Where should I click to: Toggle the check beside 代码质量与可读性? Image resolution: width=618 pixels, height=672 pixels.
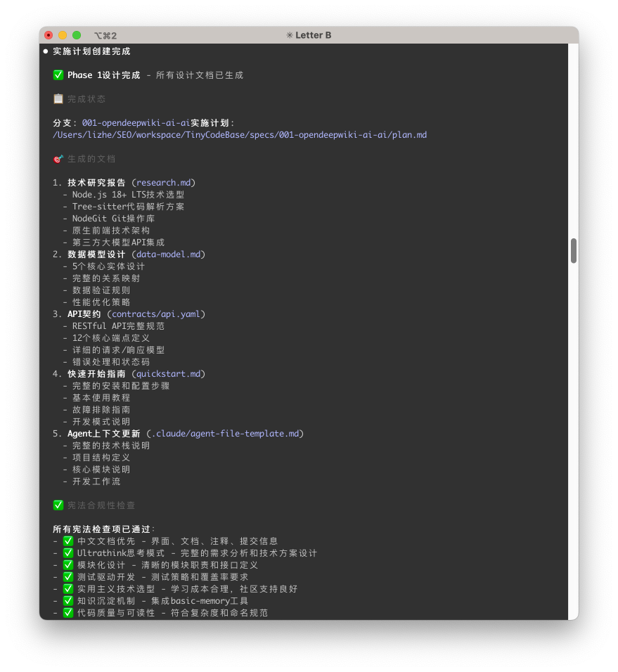tap(68, 612)
